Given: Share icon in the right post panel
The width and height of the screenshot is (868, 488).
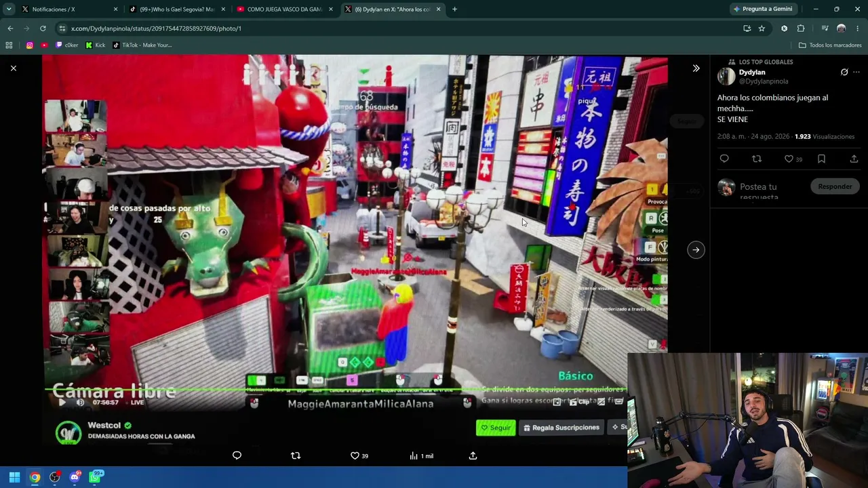Looking at the screenshot, I should pos(854,159).
